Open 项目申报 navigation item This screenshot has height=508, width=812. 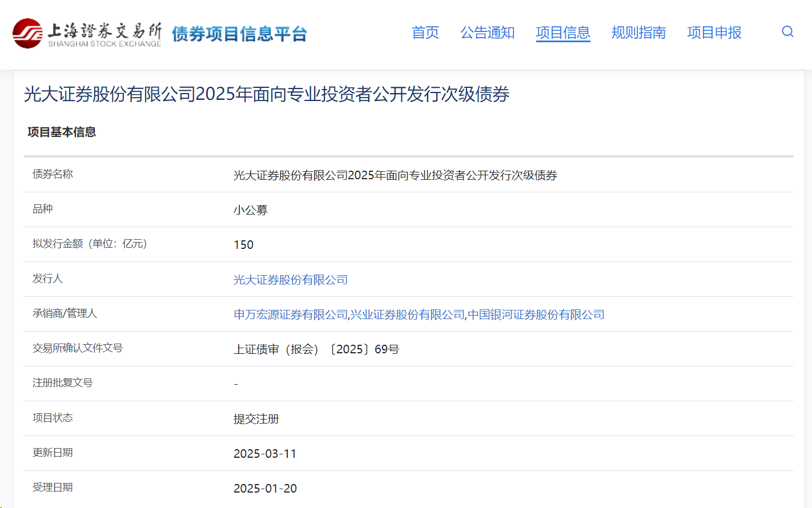point(714,33)
